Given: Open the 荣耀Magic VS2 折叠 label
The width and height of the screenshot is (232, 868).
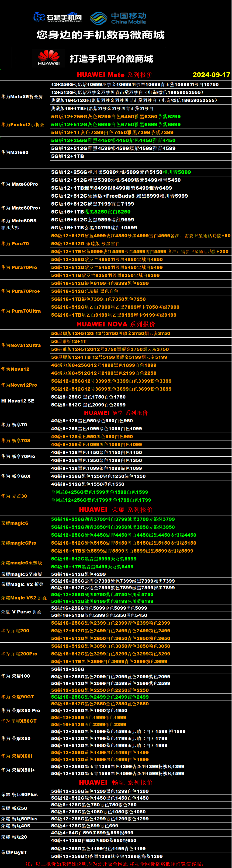Looking at the screenshot, I should click(24, 598).
